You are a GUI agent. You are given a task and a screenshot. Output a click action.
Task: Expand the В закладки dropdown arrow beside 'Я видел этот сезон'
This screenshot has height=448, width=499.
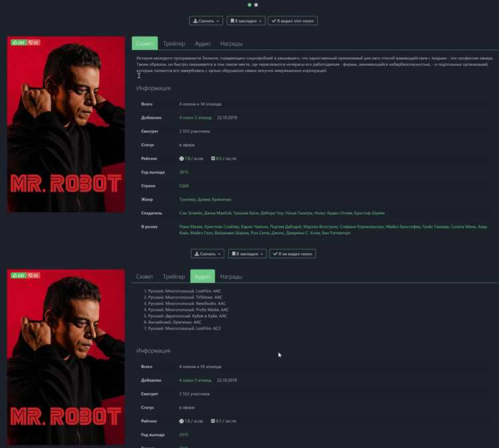coord(260,21)
